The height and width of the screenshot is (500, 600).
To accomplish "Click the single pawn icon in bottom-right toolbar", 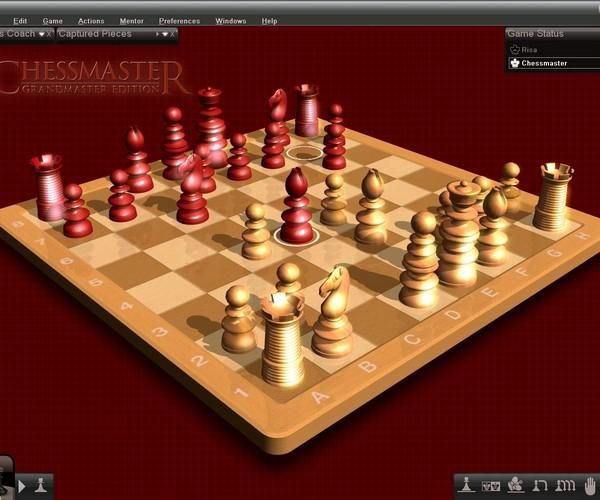I will (466, 485).
